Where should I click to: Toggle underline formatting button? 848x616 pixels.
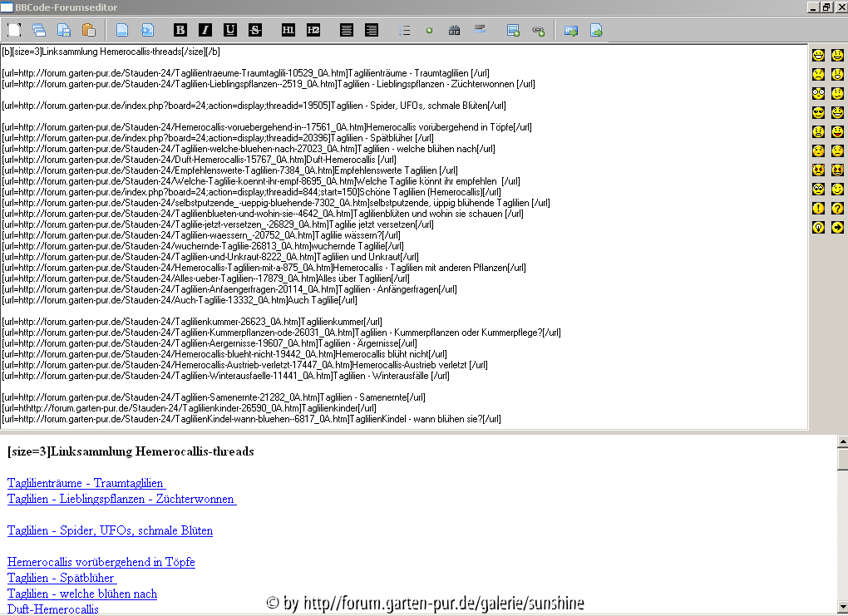(x=230, y=31)
